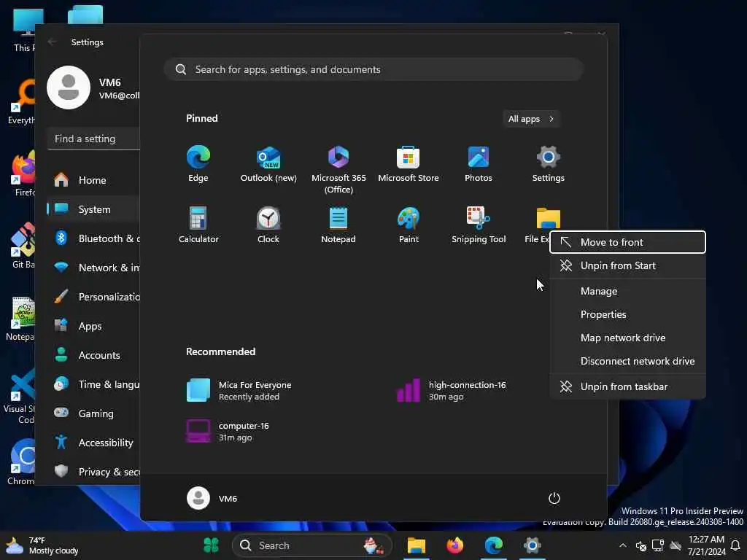Click the Start button on taskbar
This screenshot has width=747, height=560.
211,545
